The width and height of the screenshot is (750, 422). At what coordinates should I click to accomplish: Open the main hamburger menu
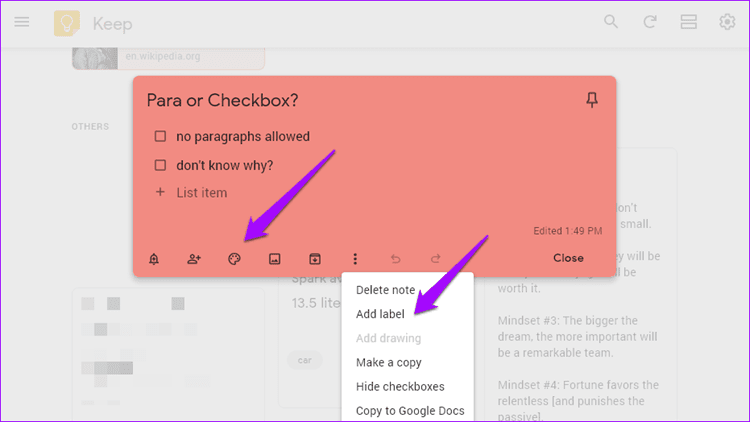[22, 22]
